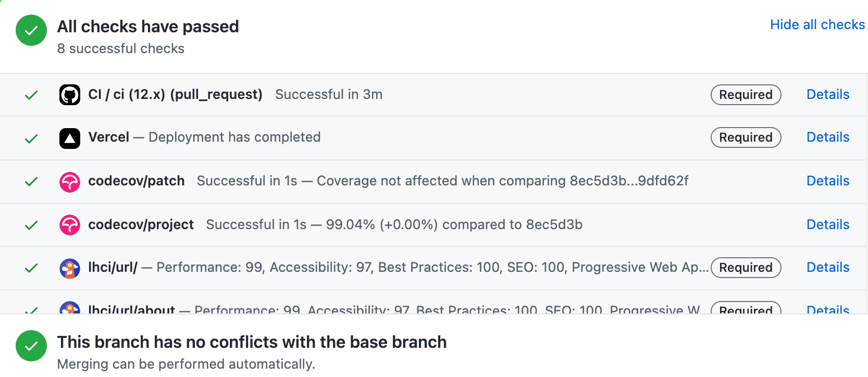Click the codecov/patch umbrella icon

click(x=70, y=182)
